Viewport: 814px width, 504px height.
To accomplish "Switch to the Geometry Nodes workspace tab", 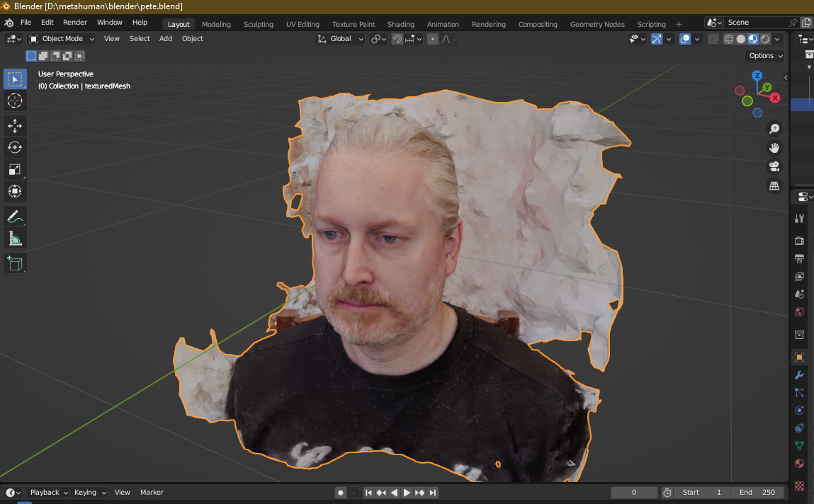I will (x=597, y=24).
